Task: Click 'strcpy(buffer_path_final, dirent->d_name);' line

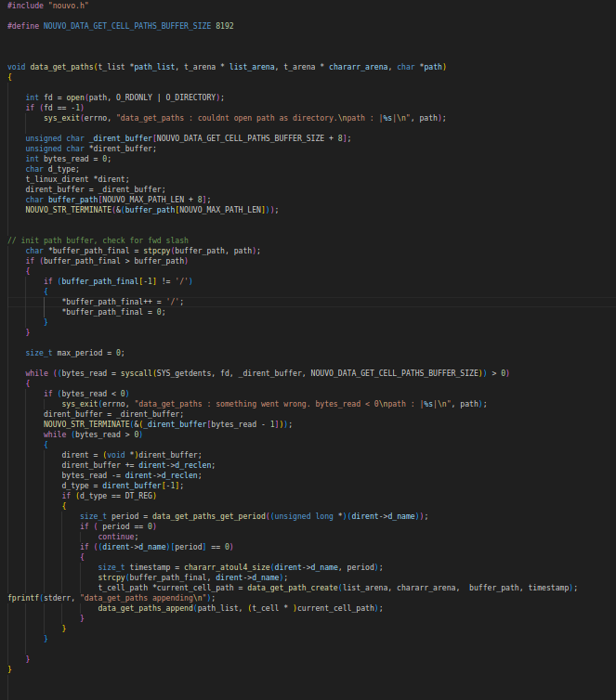Action: (x=193, y=577)
